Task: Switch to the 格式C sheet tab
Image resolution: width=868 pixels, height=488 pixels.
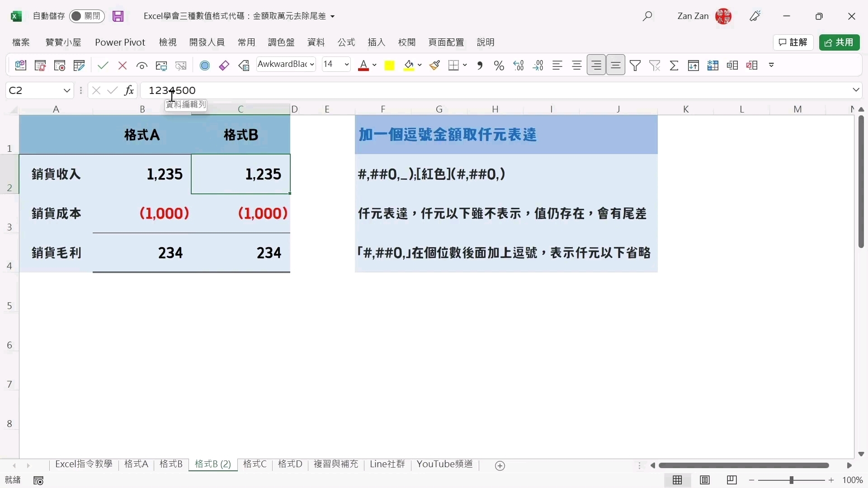Action: [255, 464]
